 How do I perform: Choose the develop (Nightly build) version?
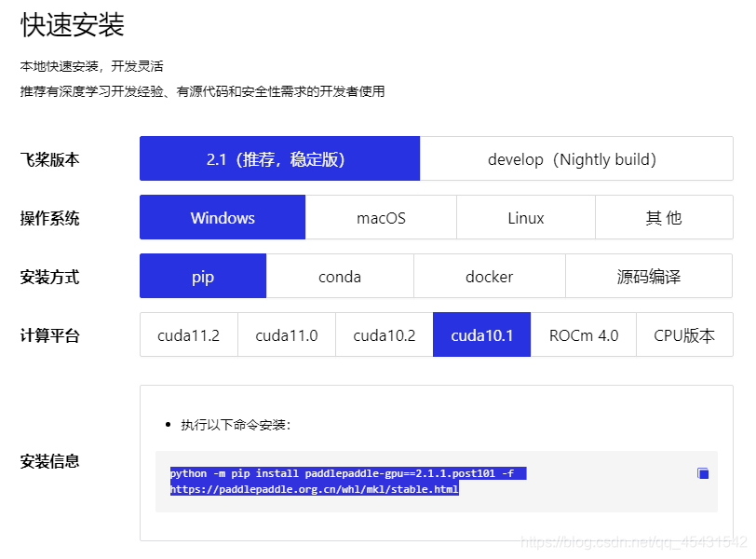[x=576, y=158]
